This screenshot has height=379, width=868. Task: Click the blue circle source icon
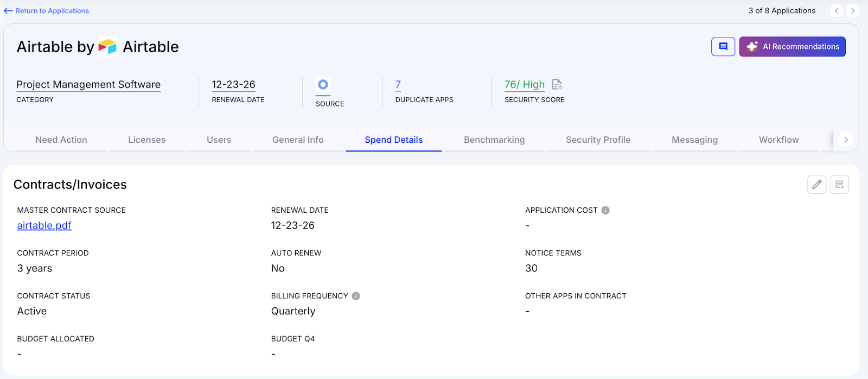(323, 85)
